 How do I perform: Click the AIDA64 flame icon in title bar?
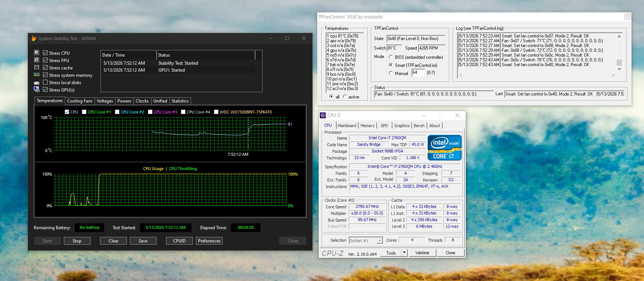pos(34,38)
